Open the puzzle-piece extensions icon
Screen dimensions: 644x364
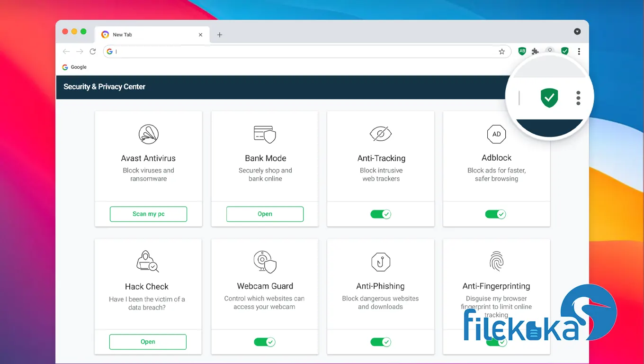[535, 51]
